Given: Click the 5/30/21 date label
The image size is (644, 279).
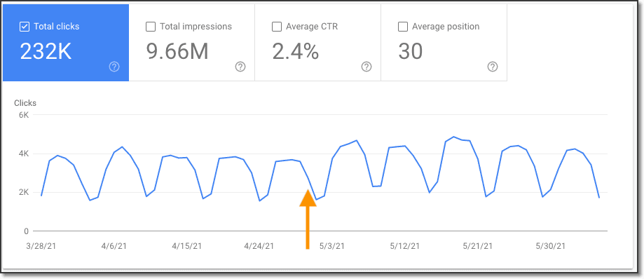Looking at the screenshot, I should coord(551,246).
